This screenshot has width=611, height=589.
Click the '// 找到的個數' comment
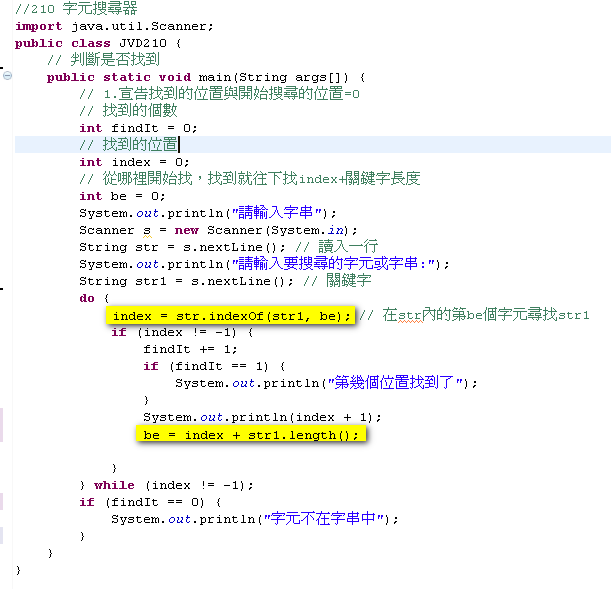129,111
